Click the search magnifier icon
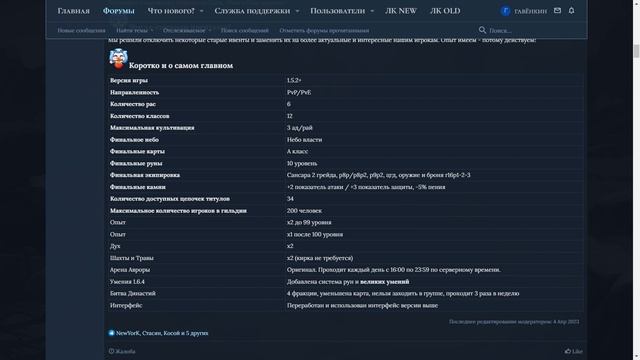The width and height of the screenshot is (640, 360). (x=482, y=30)
